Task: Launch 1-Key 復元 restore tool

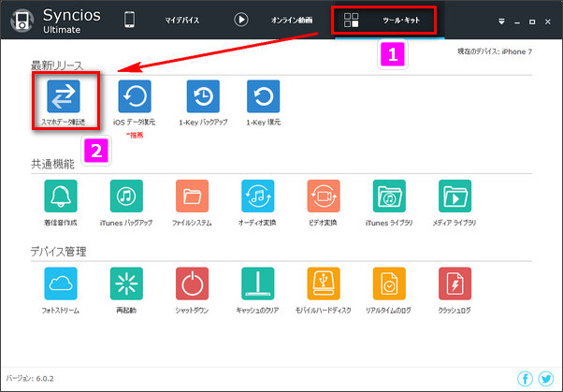Action: click(263, 96)
